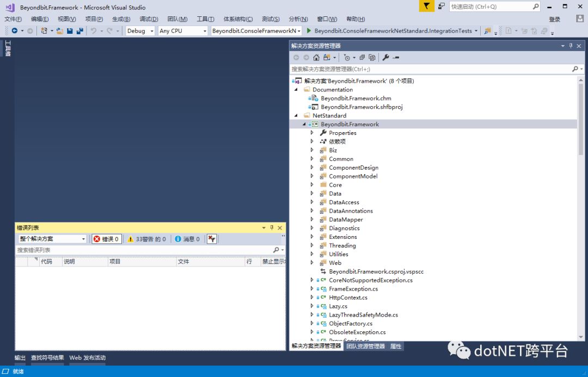The height and width of the screenshot is (377, 588).
Task: Open the 编辑(E) menu
Action: tap(40, 19)
